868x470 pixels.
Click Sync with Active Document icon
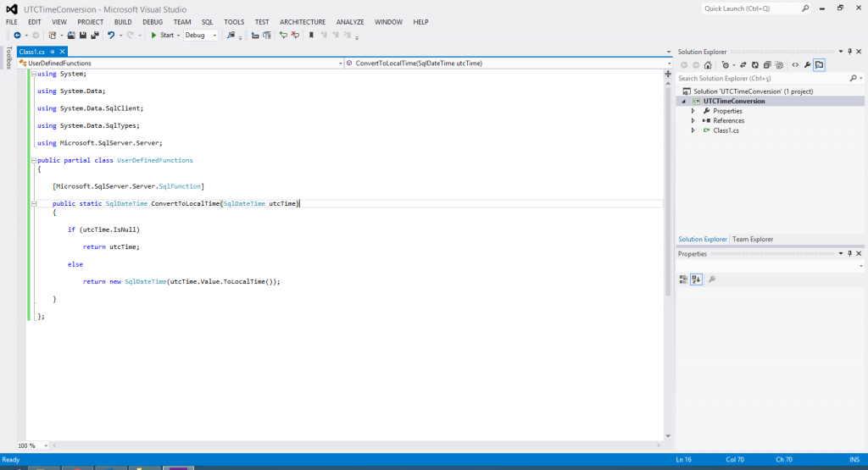click(743, 65)
